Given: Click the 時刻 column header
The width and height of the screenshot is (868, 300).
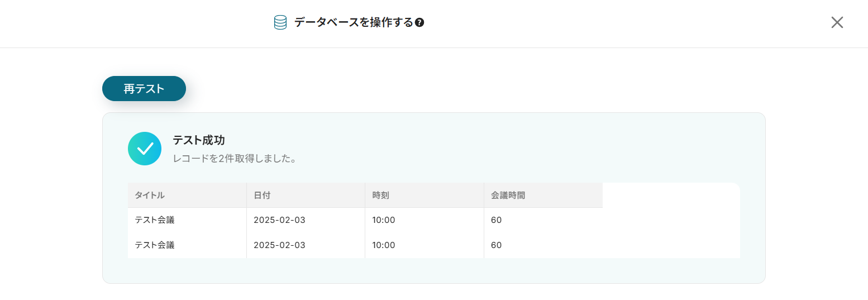Looking at the screenshot, I should (x=381, y=196).
